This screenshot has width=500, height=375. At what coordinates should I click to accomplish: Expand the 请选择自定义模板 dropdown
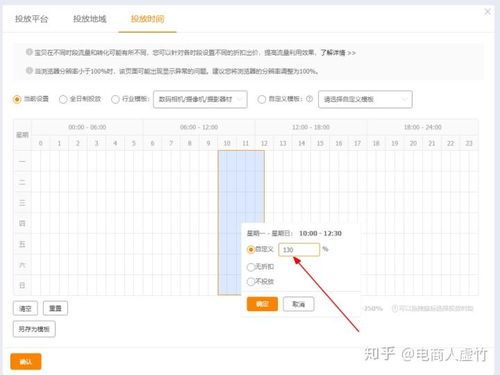[x=365, y=99]
